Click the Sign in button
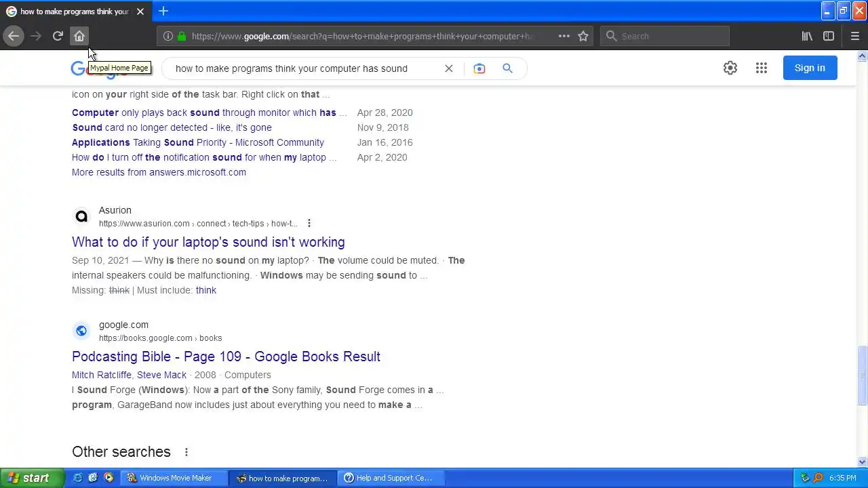This screenshot has width=868, height=488. click(810, 68)
